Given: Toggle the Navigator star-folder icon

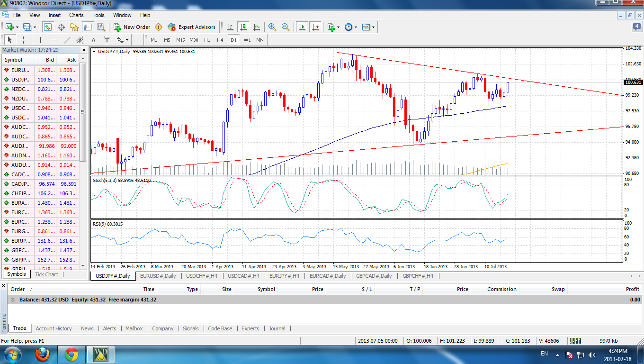Looking at the screenshot, I should pos(74,27).
